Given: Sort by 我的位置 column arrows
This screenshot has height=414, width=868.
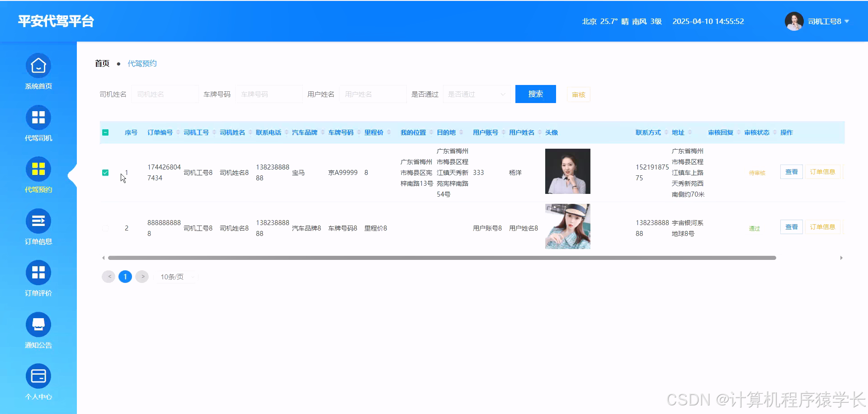Looking at the screenshot, I should [431, 132].
